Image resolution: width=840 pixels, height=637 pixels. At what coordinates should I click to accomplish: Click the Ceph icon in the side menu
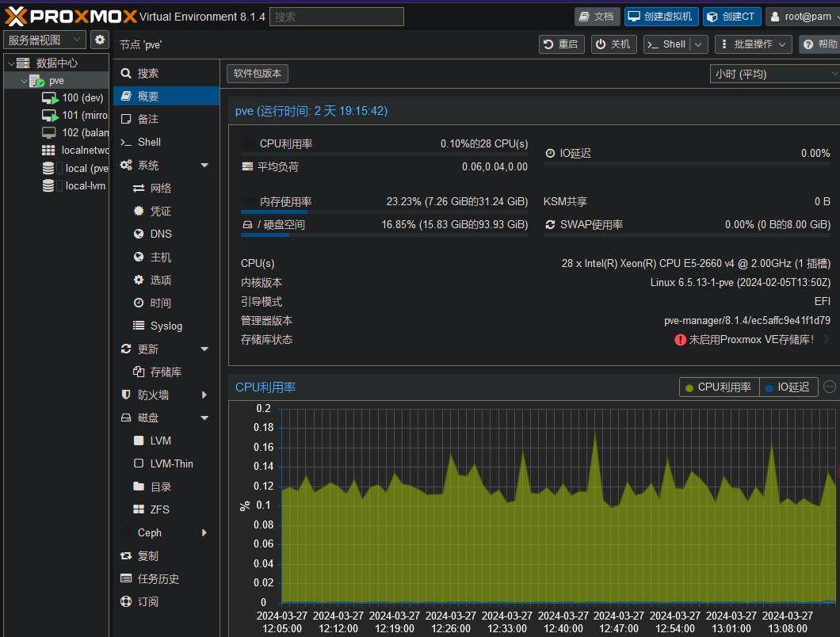coord(126,532)
